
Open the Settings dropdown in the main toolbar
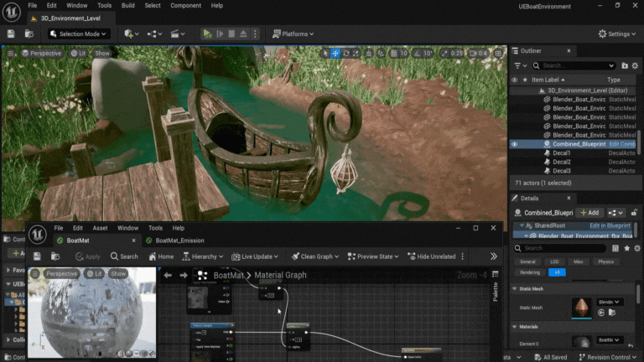617,34
